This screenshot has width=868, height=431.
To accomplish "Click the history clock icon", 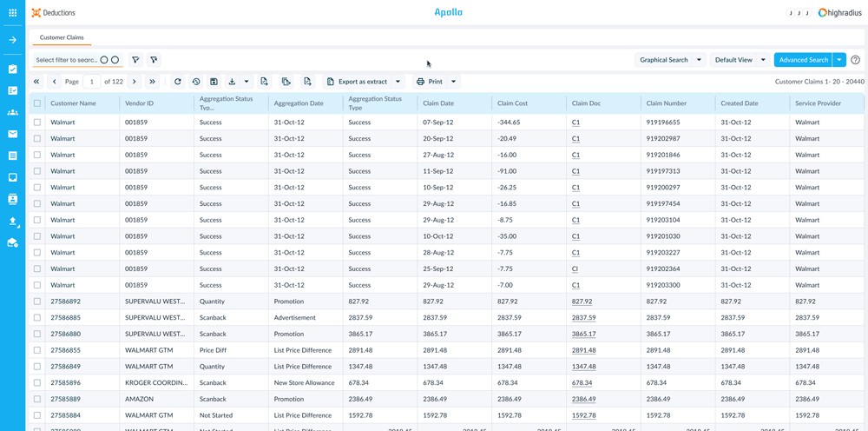I will point(196,82).
